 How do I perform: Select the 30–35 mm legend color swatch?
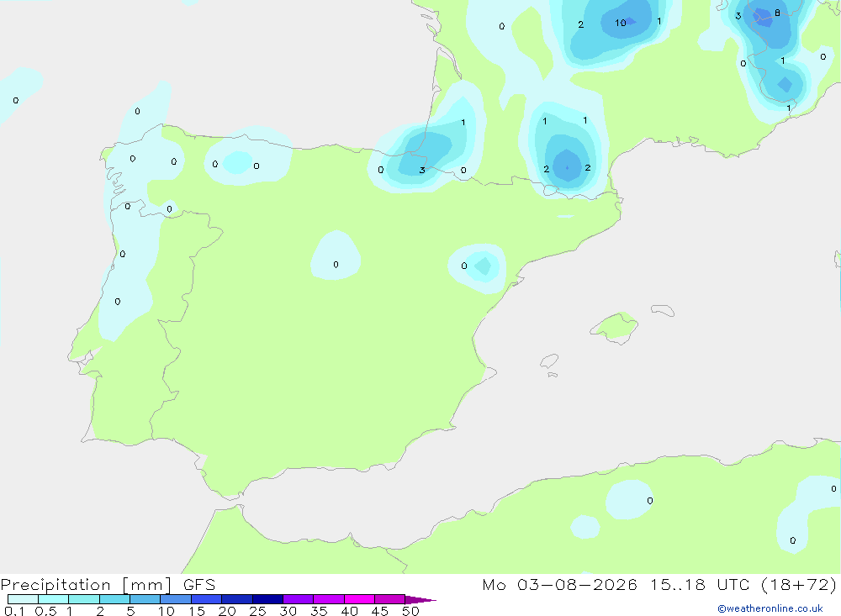[298, 599]
